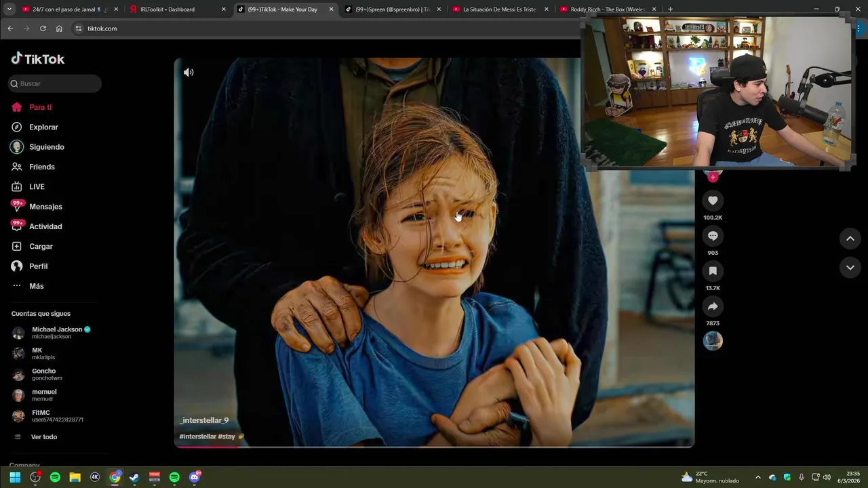
Task: Switch to Roddy Ricch - The Box tab
Action: (x=607, y=9)
